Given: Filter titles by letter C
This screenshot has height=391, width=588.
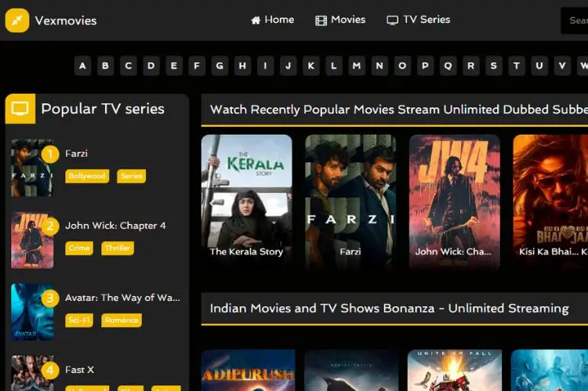Looking at the screenshot, I should pos(129,66).
